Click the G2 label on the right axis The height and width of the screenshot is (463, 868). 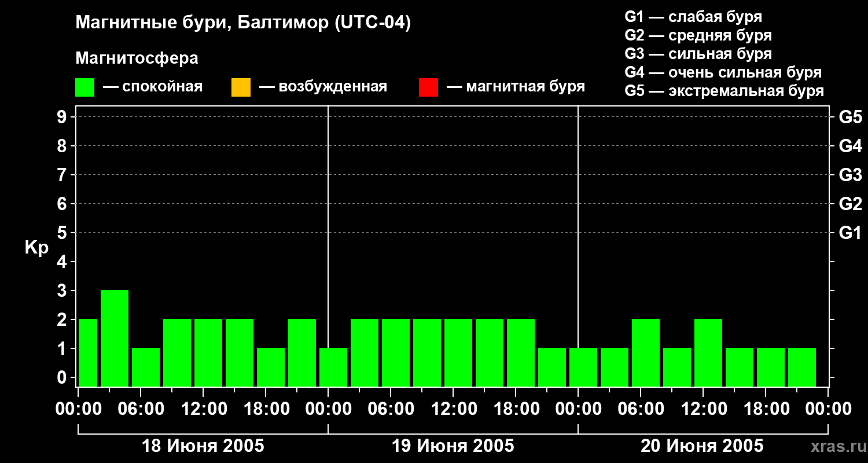click(850, 204)
